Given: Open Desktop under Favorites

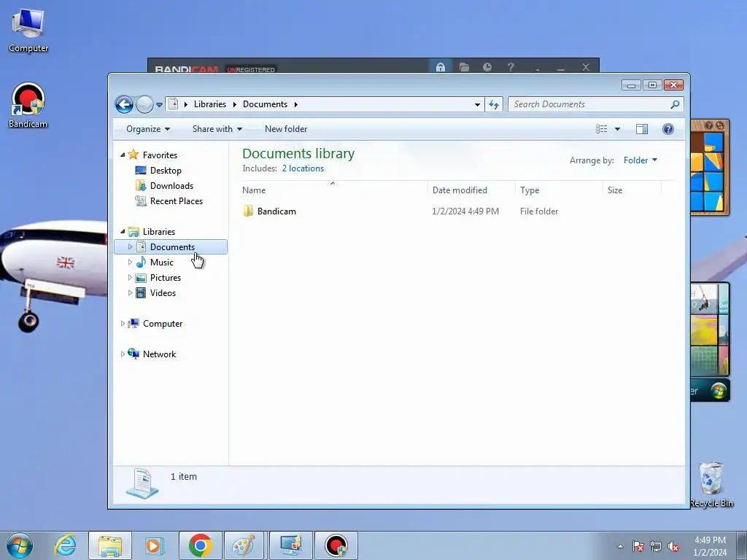Looking at the screenshot, I should click(166, 171).
